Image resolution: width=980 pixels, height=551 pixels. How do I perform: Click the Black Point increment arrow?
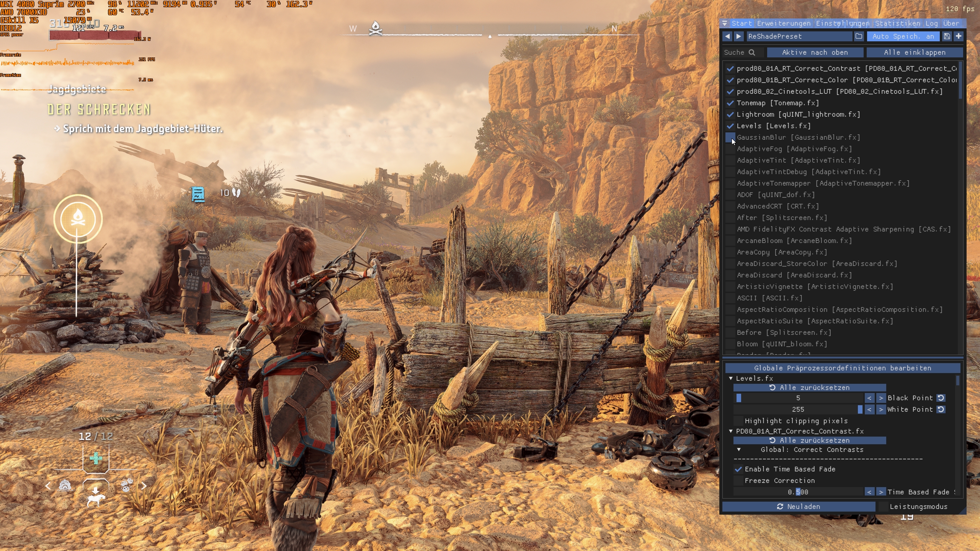pos(881,398)
